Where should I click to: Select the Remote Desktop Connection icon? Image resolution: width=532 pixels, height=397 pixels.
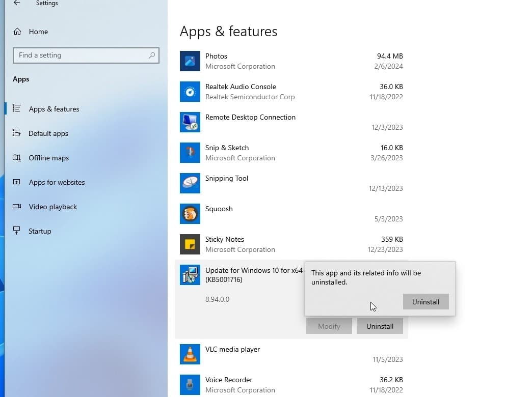pos(190,122)
